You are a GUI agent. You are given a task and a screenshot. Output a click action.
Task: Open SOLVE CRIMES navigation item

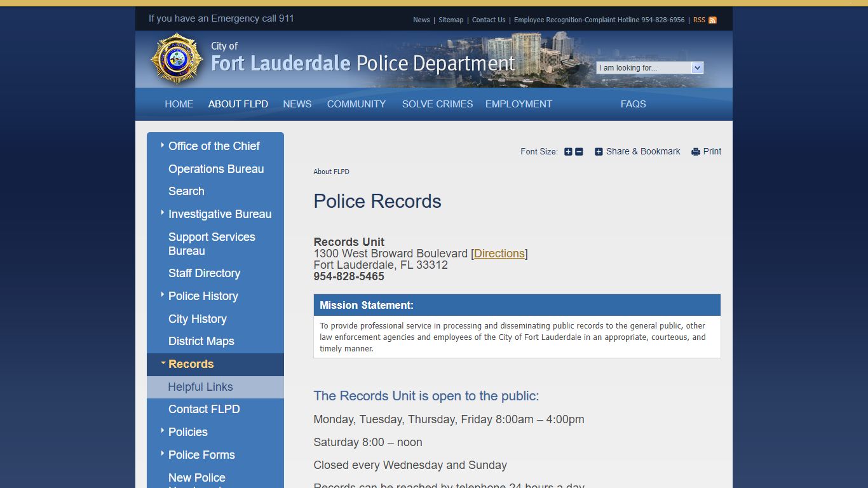438,104
